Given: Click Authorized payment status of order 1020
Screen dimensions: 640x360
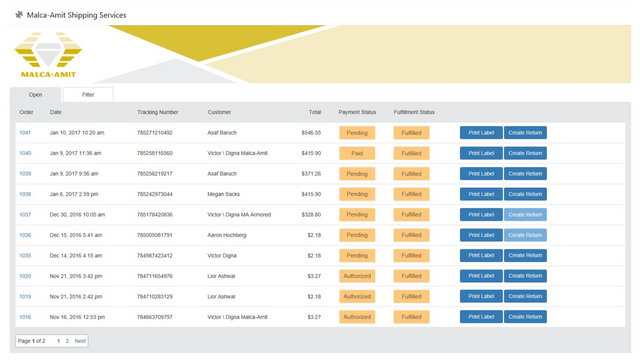Looking at the screenshot, I should click(357, 276).
